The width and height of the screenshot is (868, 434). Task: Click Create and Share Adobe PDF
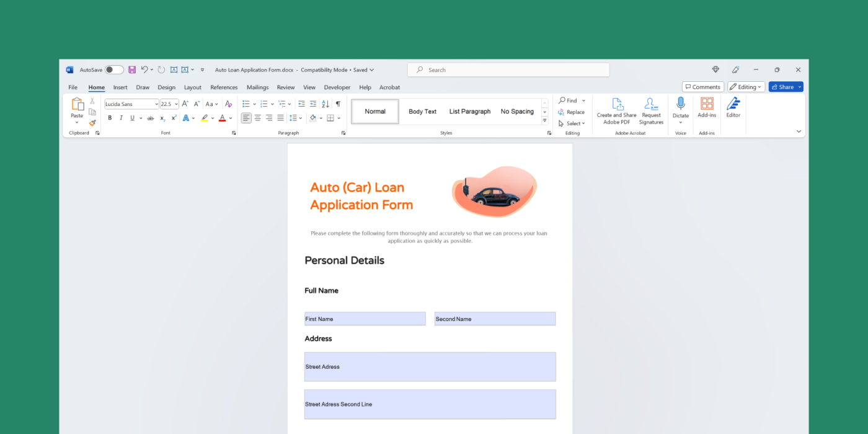click(616, 112)
